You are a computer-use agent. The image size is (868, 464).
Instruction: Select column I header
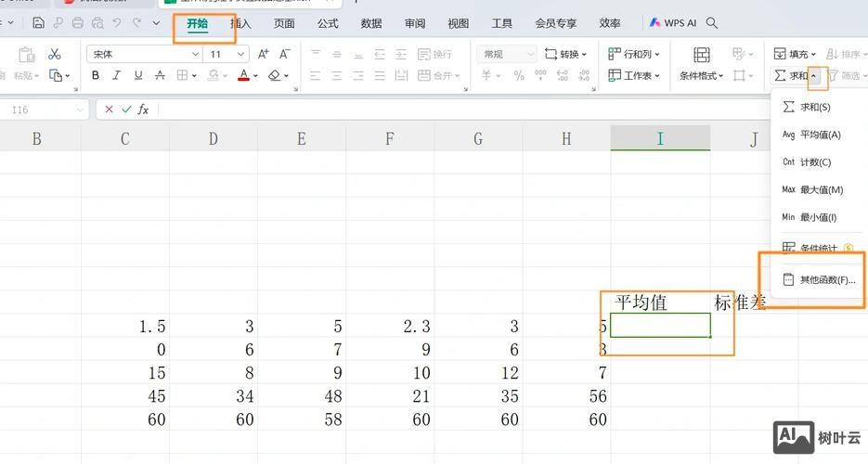pos(660,137)
